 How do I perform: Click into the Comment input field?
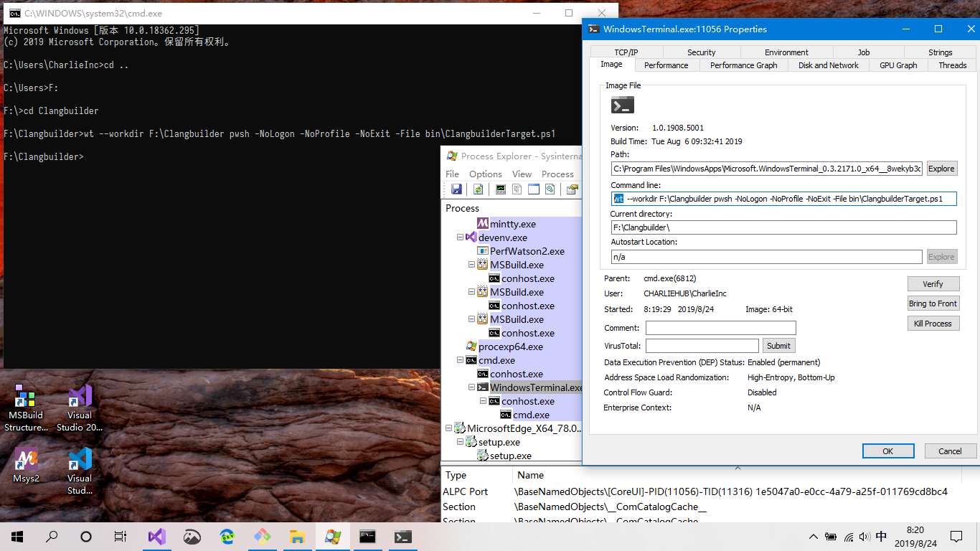tap(721, 328)
